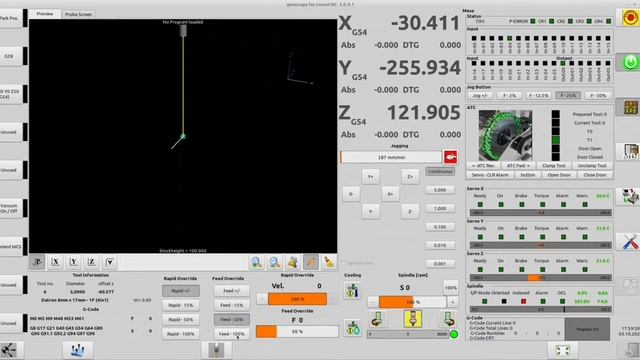Adjust the jogging speed slider 187 mm/min

coord(391,157)
